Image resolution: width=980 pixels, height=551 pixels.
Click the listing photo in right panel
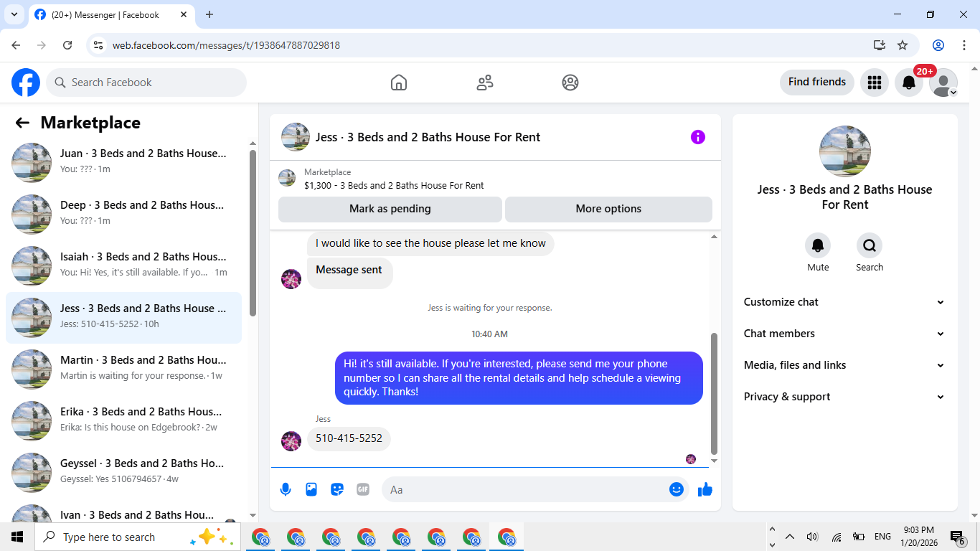845,151
